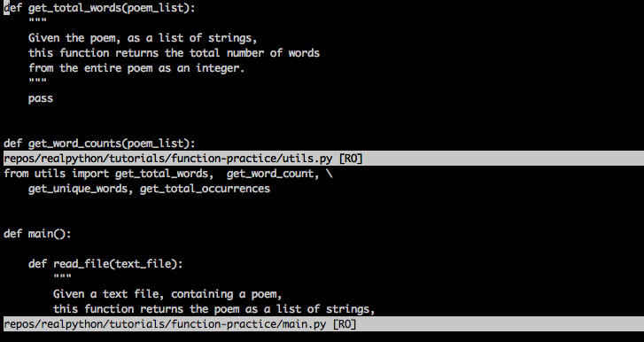Click the line 'Given the poem, as a list'
The image size is (644, 342).
point(143,38)
